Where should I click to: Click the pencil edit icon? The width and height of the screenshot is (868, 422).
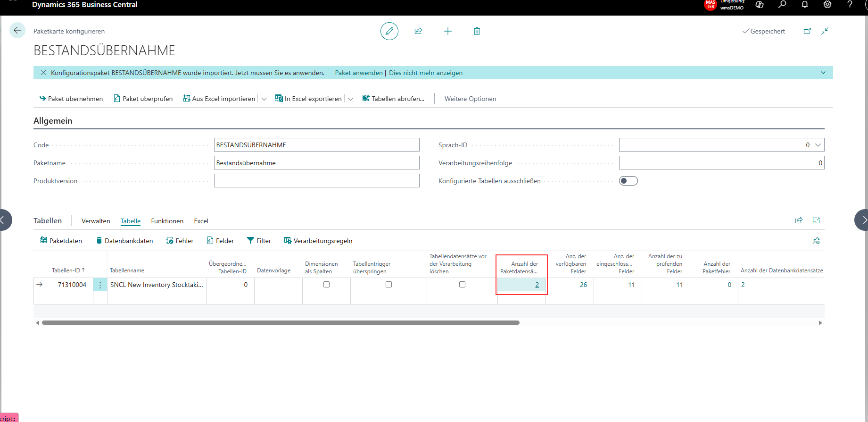click(x=389, y=31)
